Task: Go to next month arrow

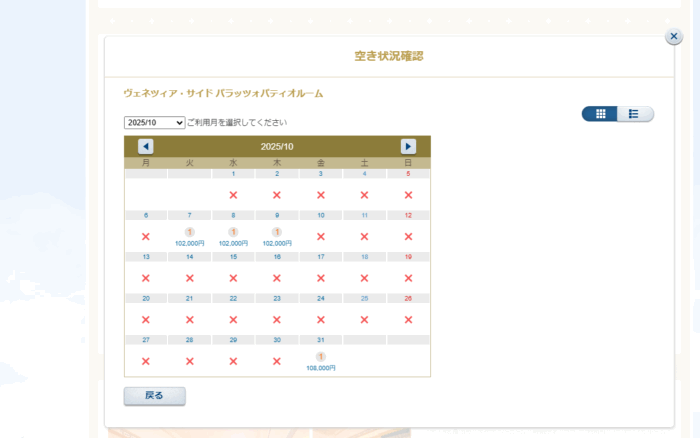Action: point(408,146)
